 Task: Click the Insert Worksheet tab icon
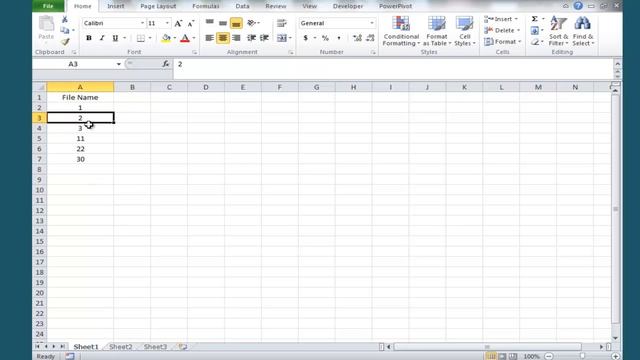[182, 347]
